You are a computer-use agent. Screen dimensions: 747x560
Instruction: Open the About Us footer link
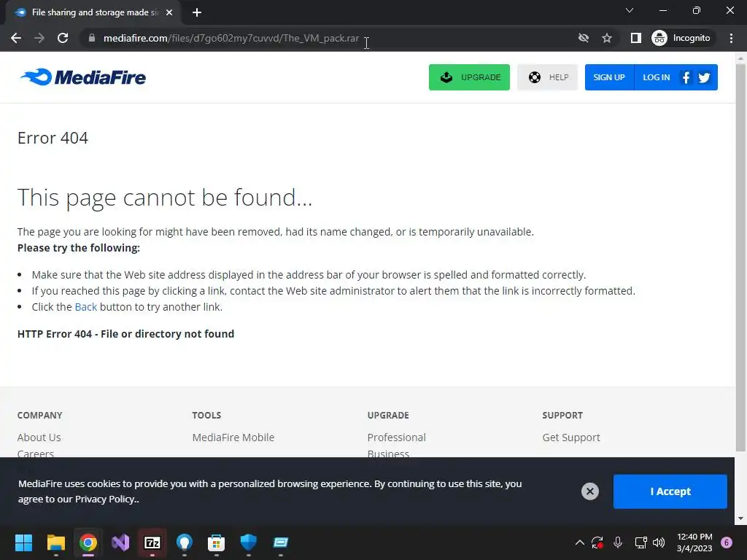[x=39, y=437]
